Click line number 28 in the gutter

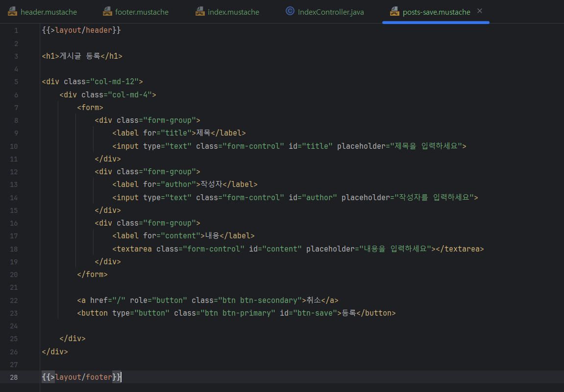pyautogui.click(x=14, y=377)
